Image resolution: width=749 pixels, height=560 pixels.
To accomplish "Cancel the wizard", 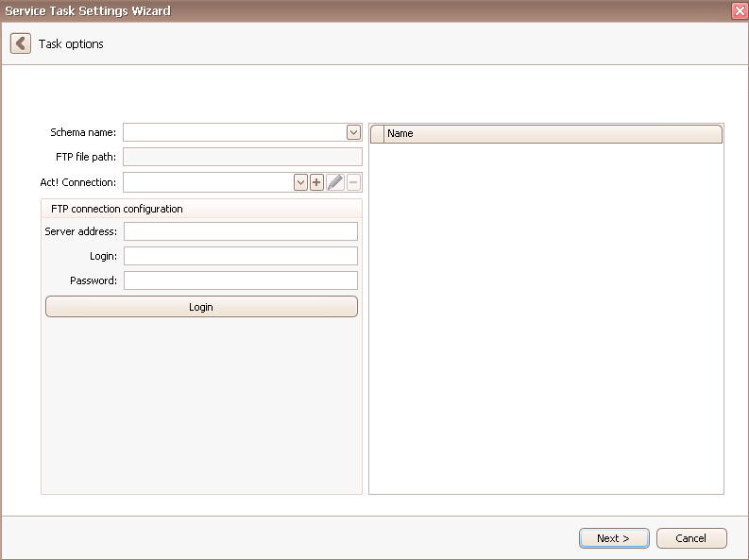I will coord(691,538).
